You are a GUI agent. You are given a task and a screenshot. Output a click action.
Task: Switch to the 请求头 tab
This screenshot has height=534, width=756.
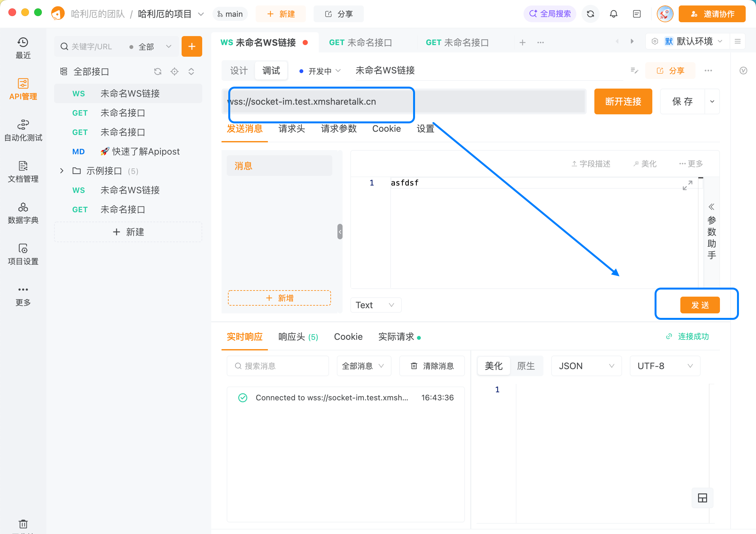[291, 129]
